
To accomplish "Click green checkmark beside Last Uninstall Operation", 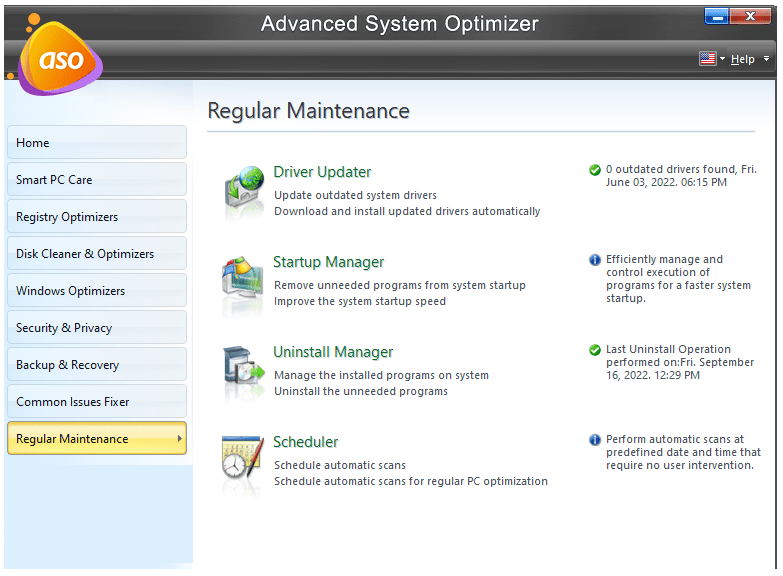I will tap(594, 350).
